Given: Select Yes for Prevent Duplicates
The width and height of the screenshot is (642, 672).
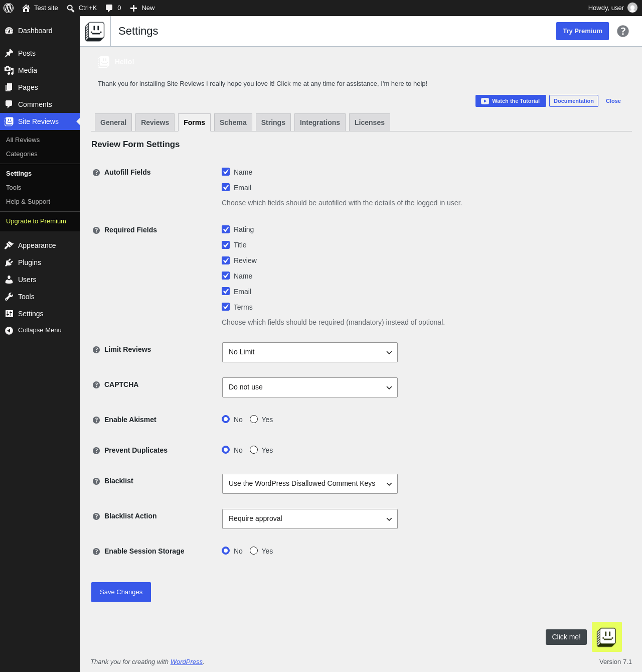Looking at the screenshot, I should pyautogui.click(x=254, y=450).
